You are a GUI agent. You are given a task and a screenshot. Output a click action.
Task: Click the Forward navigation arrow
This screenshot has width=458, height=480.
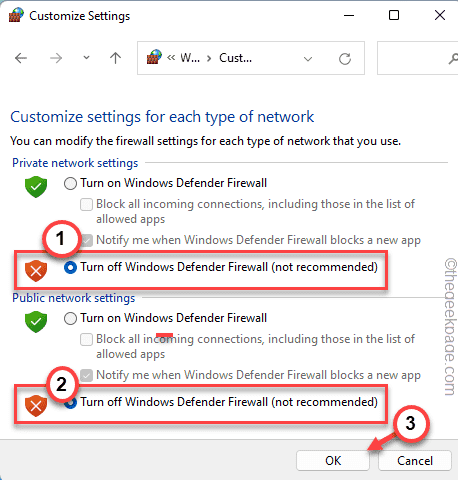tap(56, 58)
